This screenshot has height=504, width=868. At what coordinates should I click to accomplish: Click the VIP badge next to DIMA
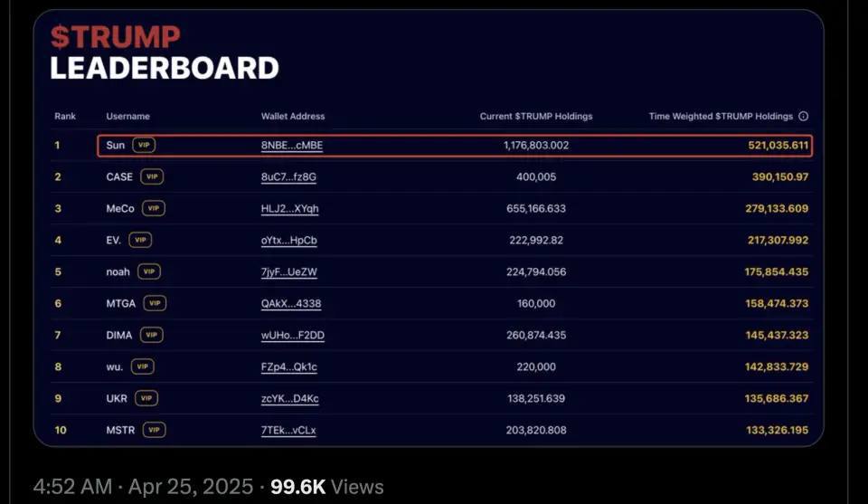coord(152,335)
